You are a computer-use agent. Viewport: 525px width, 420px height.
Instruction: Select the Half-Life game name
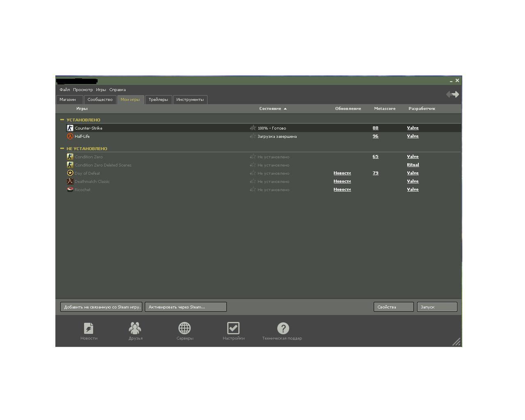coord(82,136)
